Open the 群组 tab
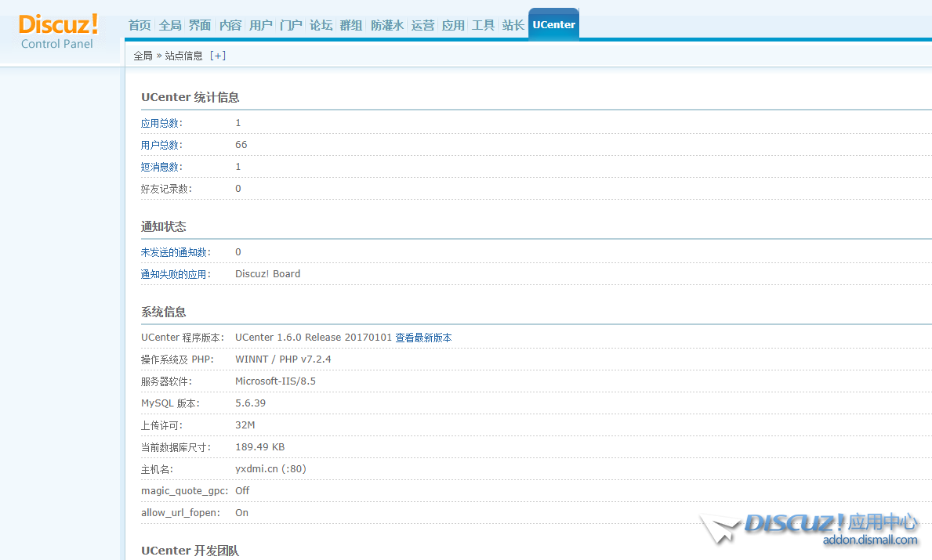 (x=350, y=25)
